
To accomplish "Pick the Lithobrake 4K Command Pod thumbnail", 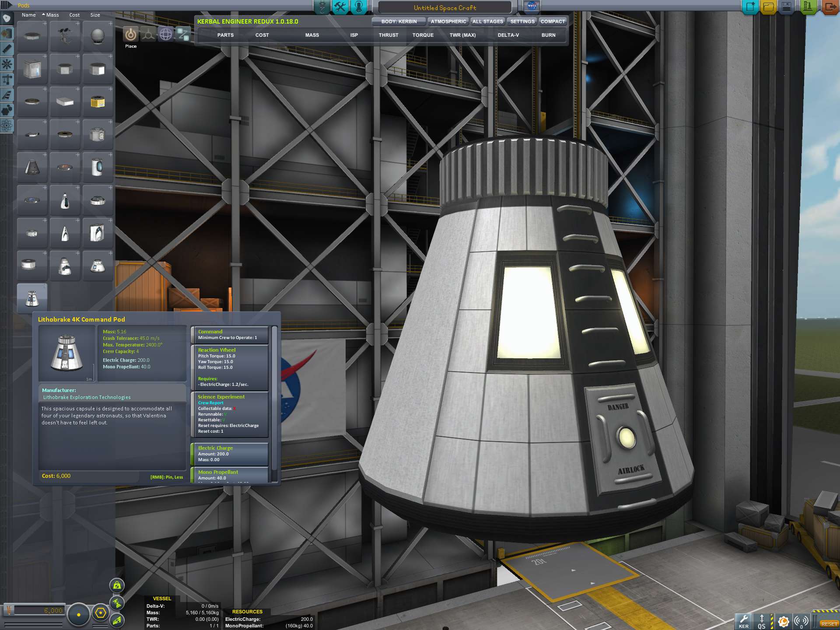I will coord(32,298).
